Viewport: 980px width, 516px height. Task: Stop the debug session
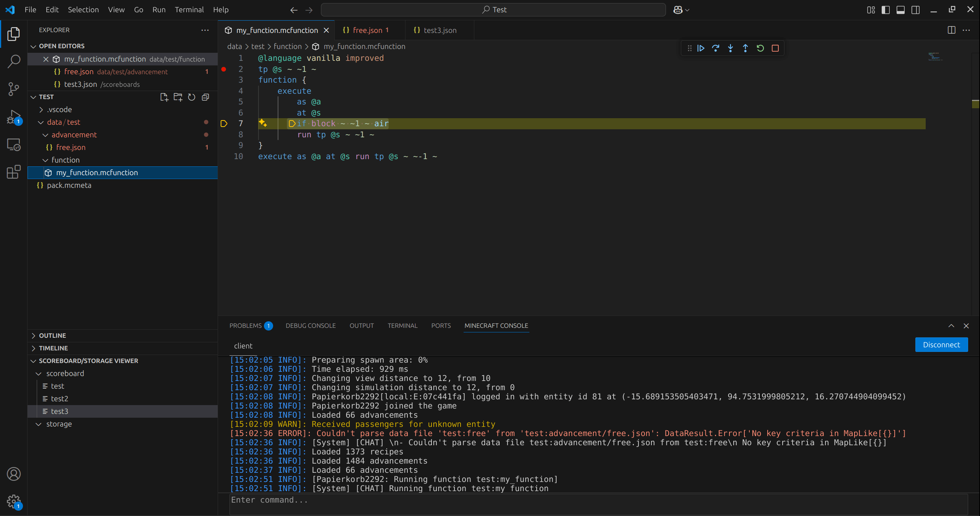click(775, 48)
